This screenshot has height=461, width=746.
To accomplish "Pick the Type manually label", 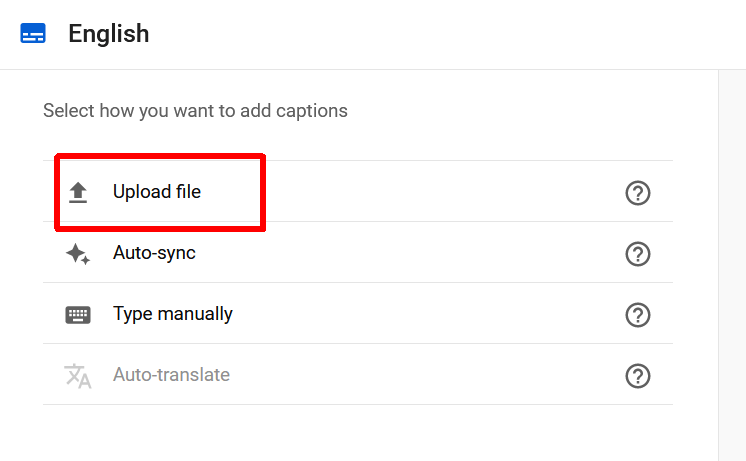I will coord(172,314).
